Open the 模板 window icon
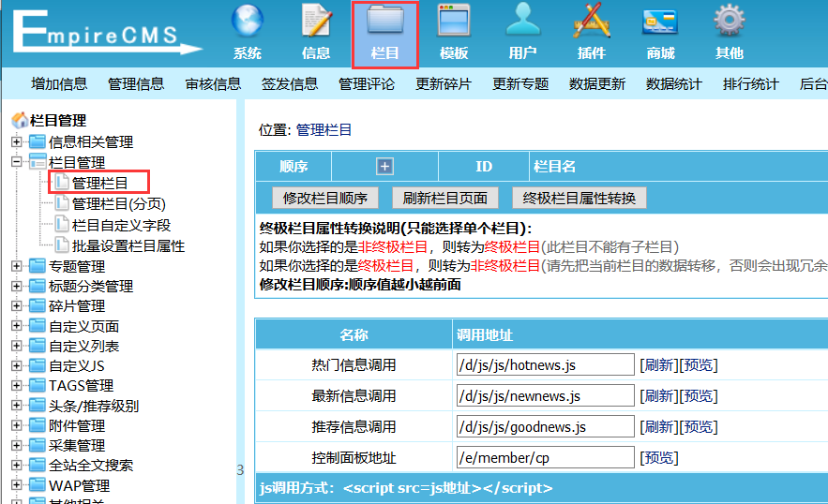This screenshot has height=504, width=828. point(454,22)
